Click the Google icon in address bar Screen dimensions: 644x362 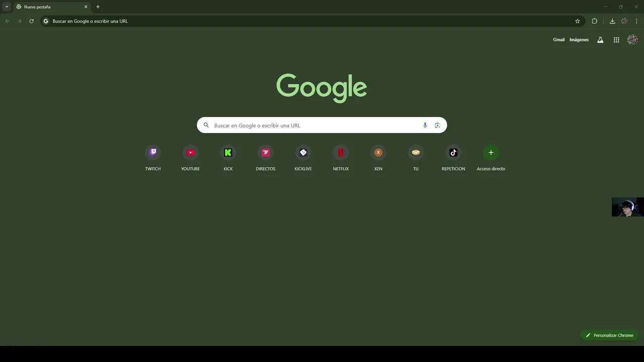click(46, 21)
